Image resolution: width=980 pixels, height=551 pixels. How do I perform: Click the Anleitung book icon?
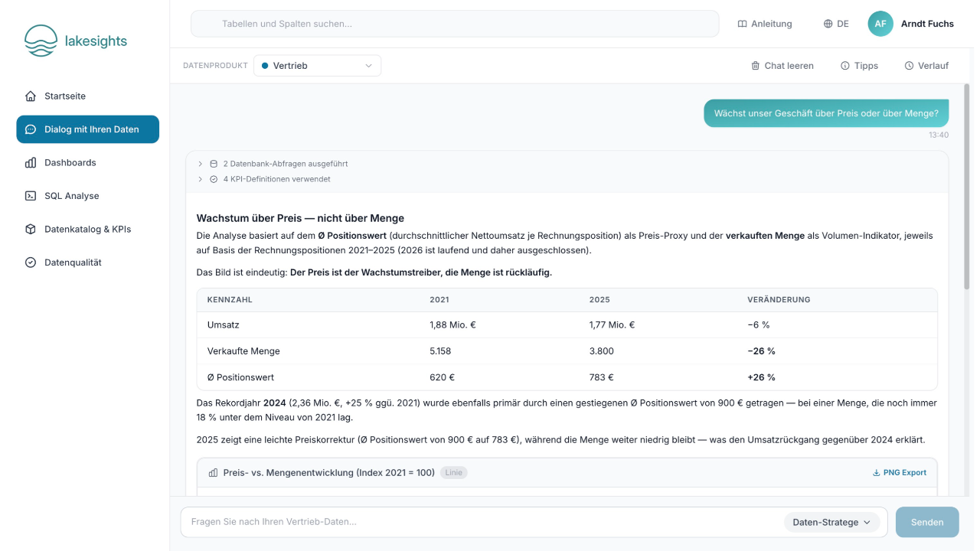[x=742, y=24]
